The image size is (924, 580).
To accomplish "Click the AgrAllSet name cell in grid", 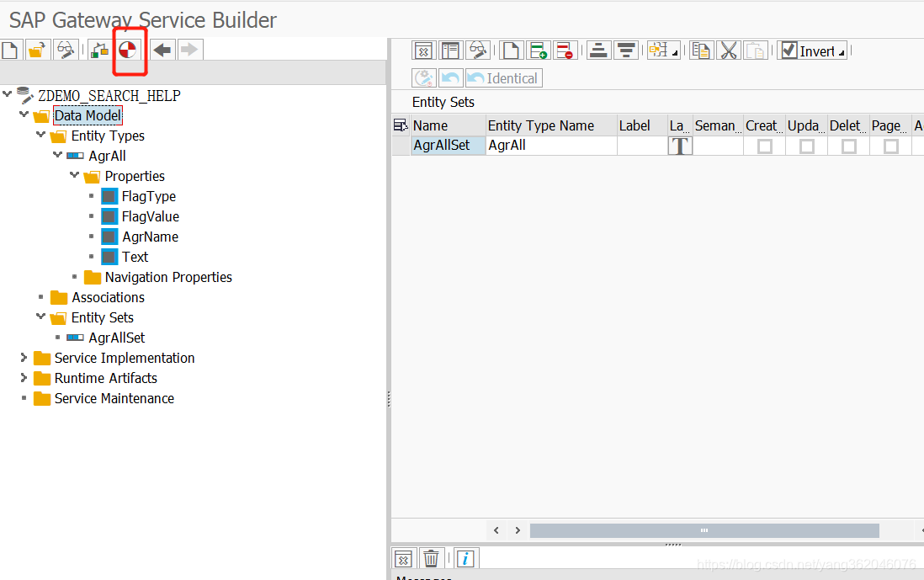I will [x=449, y=146].
